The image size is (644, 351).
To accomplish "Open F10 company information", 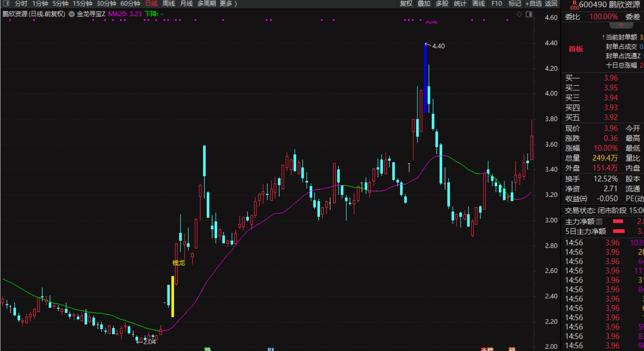I will click(496, 3).
